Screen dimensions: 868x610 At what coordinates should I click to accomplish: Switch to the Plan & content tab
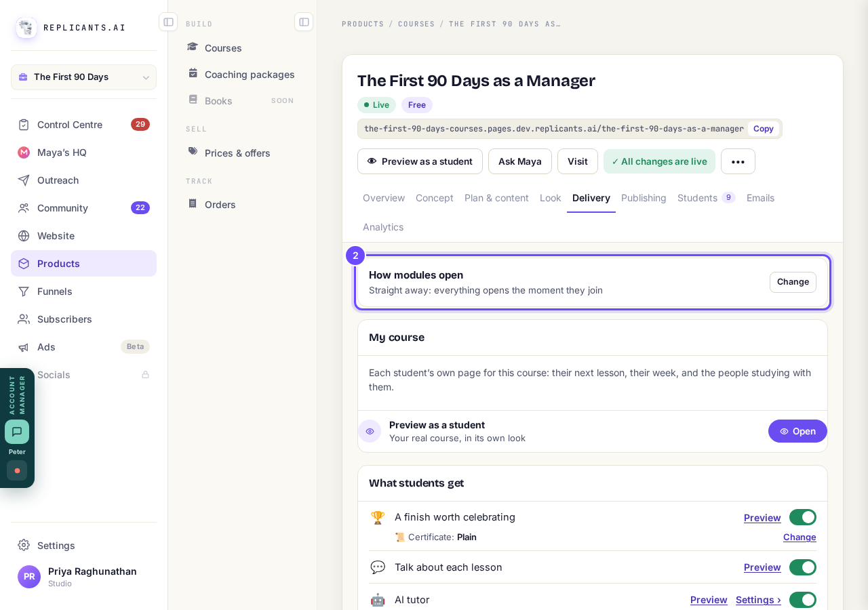[x=496, y=198]
